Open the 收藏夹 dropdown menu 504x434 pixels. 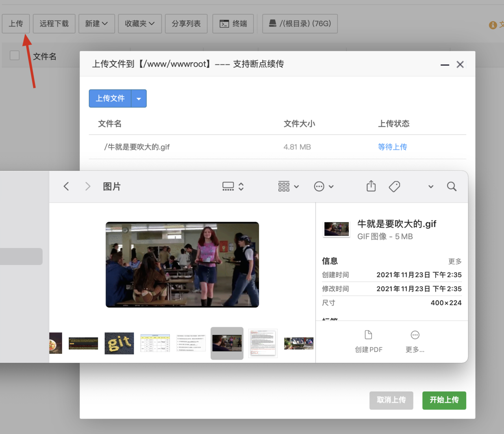139,24
